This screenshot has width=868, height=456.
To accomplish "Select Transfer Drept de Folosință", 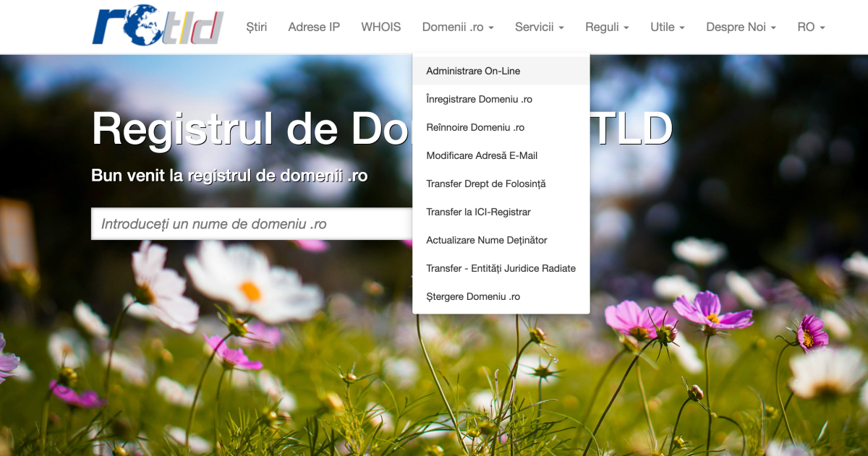I will (486, 184).
